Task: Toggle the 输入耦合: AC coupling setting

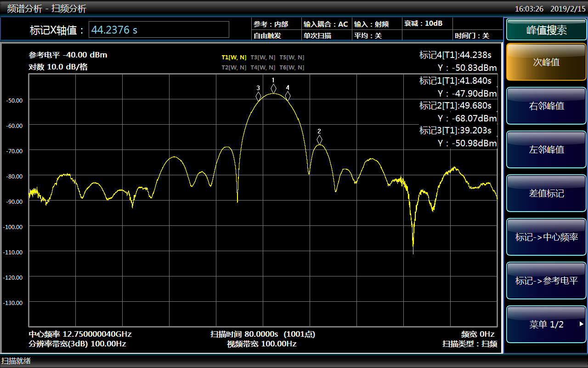Action: pyautogui.click(x=326, y=24)
